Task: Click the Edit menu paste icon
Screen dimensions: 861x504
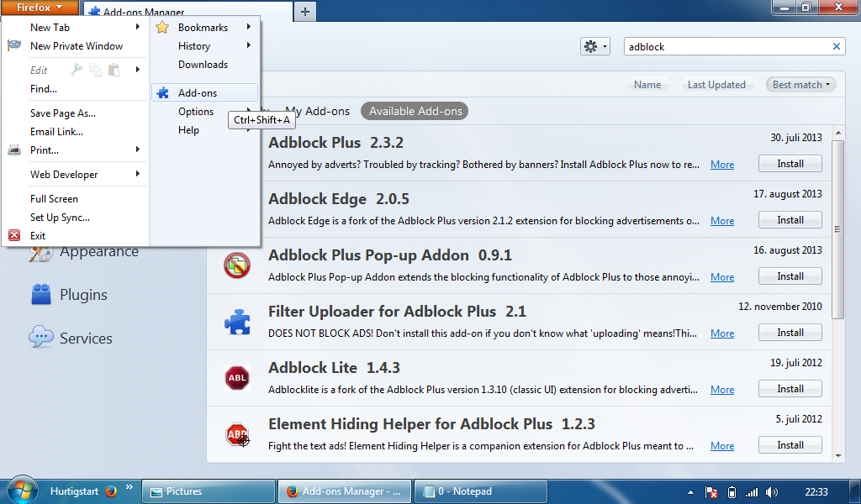Action: [114, 70]
